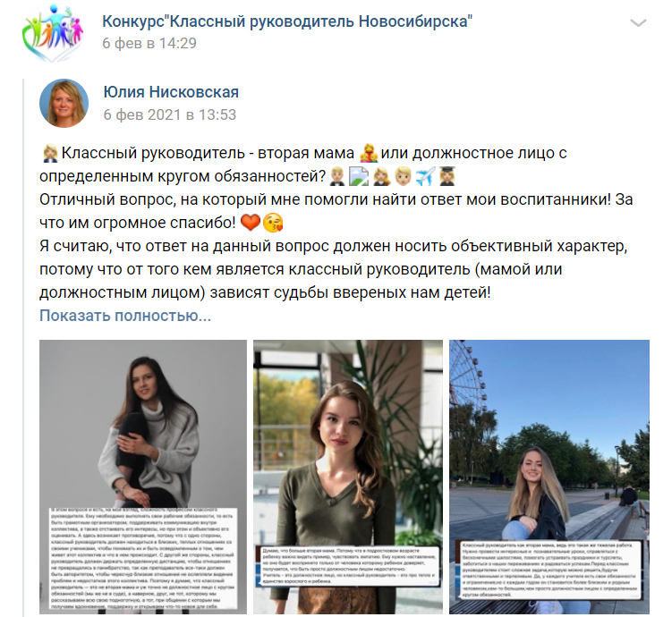
Task: Click the teacher emoji starting the post
Action: [x=50, y=153]
